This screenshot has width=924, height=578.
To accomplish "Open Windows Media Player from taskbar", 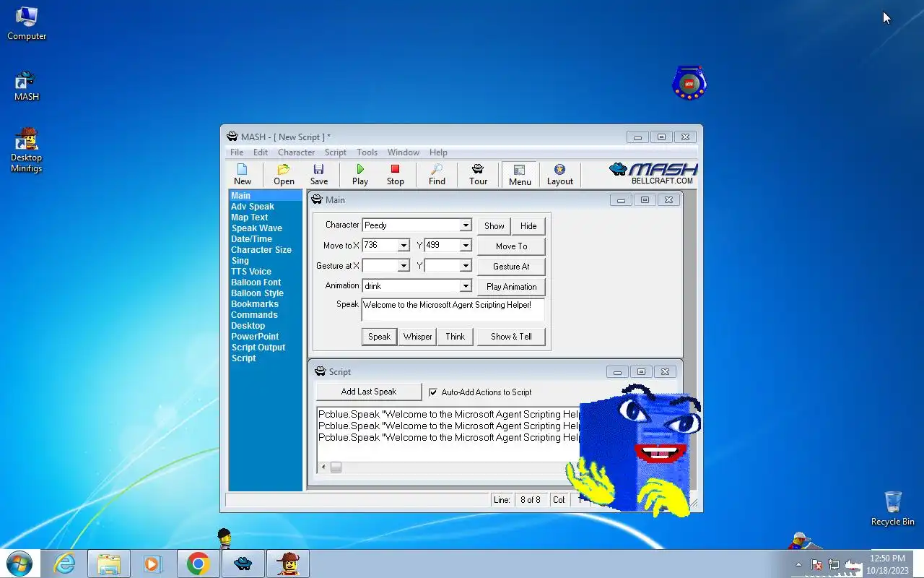I will pos(153,564).
